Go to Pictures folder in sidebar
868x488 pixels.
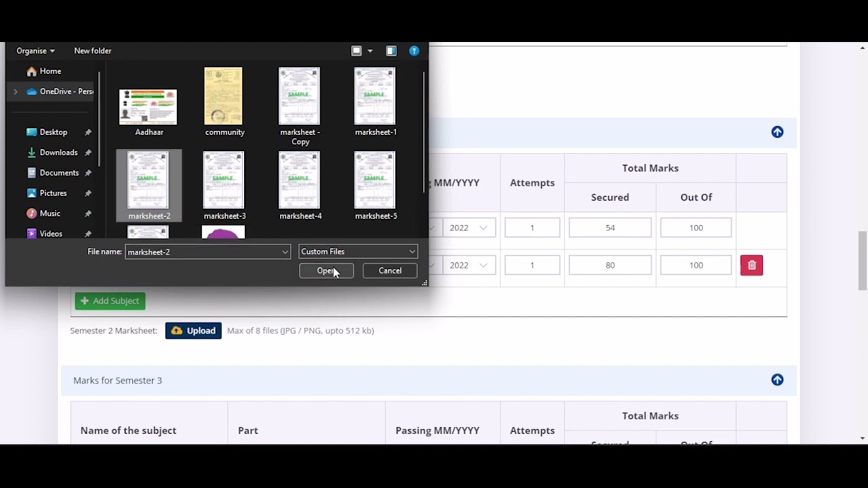coord(53,193)
